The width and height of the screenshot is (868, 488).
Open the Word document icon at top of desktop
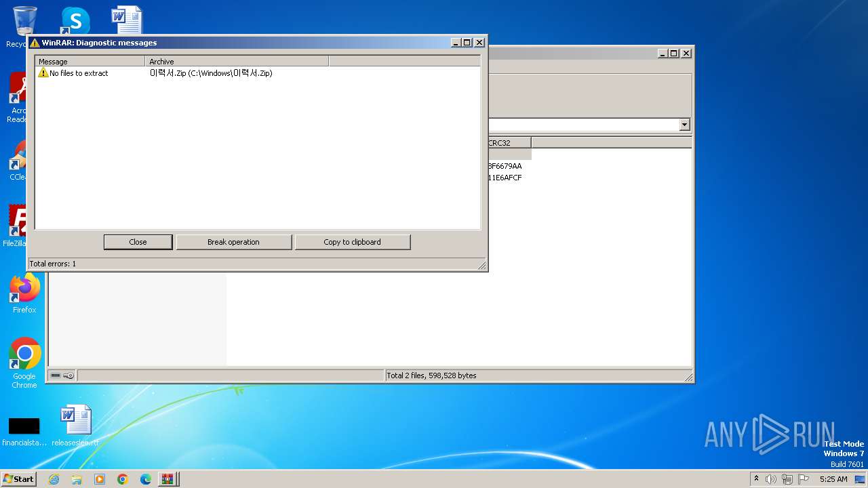(127, 20)
